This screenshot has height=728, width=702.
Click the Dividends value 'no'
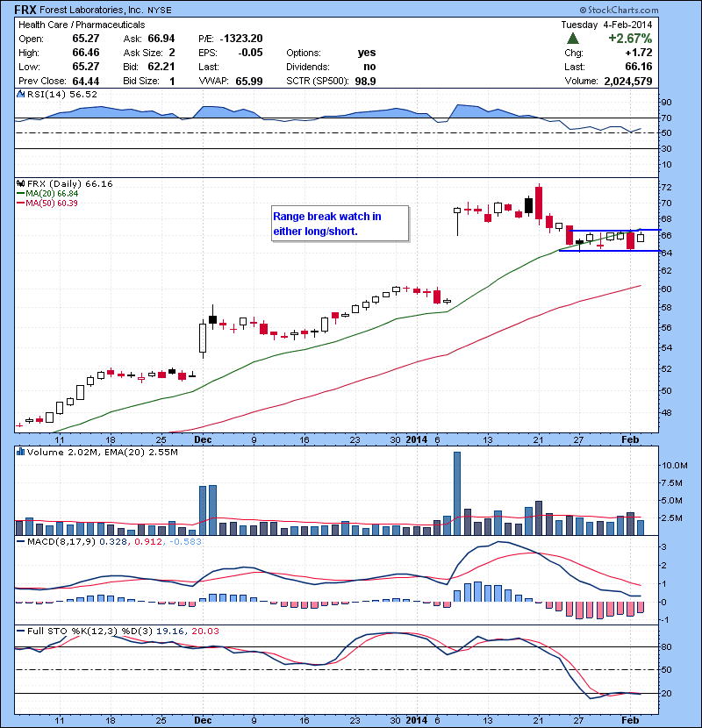[369, 67]
